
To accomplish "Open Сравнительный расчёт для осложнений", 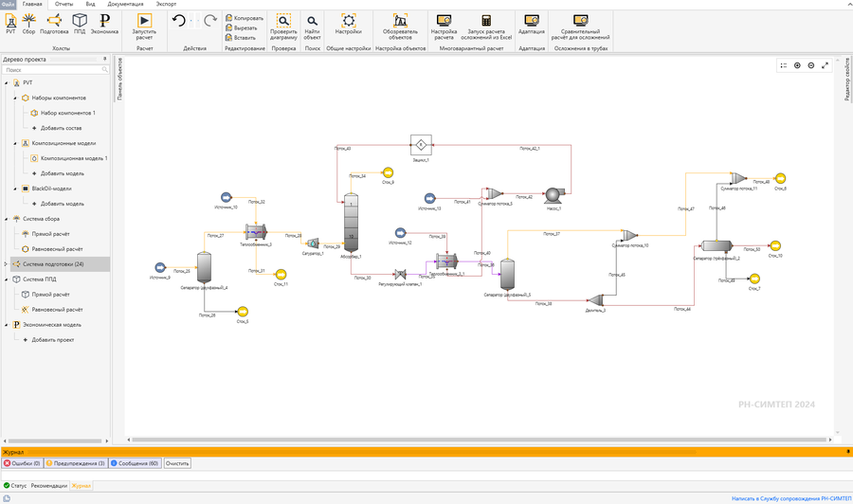I will point(580,27).
